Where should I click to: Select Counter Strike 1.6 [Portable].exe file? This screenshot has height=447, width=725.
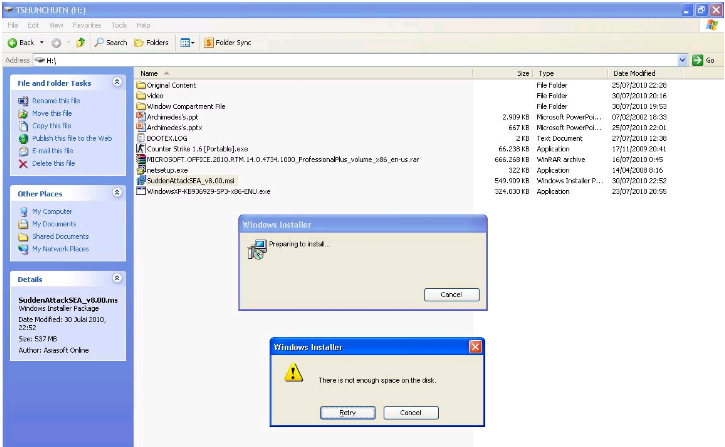[197, 149]
